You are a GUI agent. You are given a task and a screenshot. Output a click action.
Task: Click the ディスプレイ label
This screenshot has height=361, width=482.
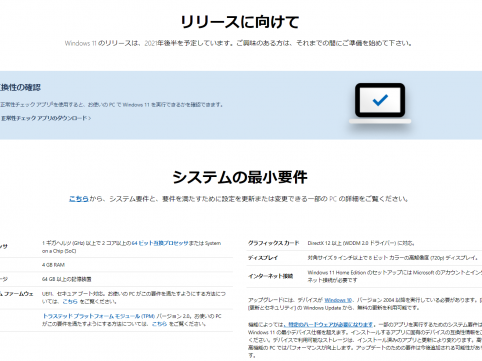click(263, 258)
